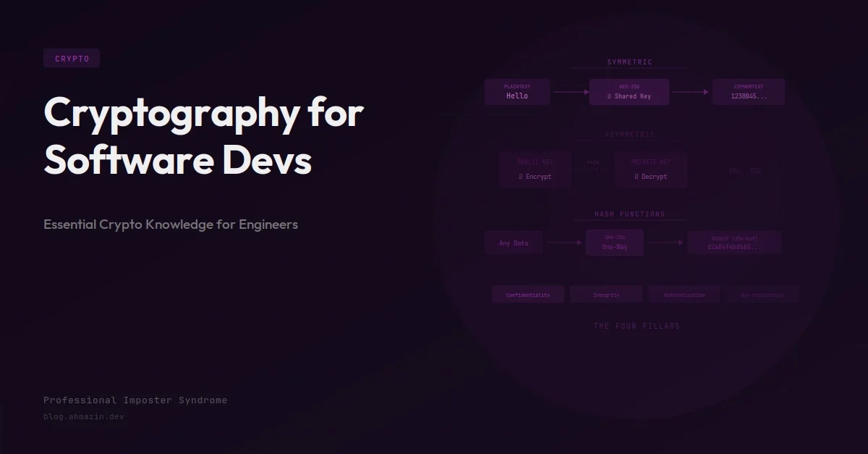Click the CRYPTO category tag

click(72, 59)
